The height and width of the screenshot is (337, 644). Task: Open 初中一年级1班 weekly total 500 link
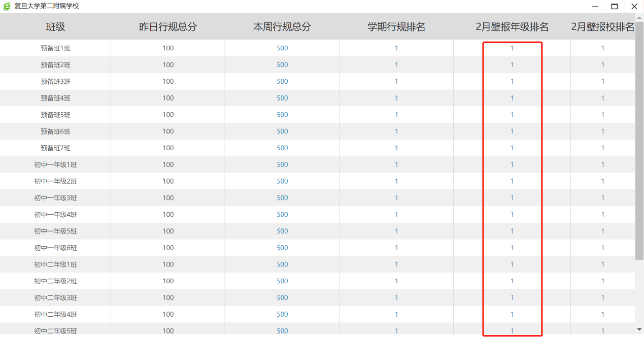[x=282, y=164]
